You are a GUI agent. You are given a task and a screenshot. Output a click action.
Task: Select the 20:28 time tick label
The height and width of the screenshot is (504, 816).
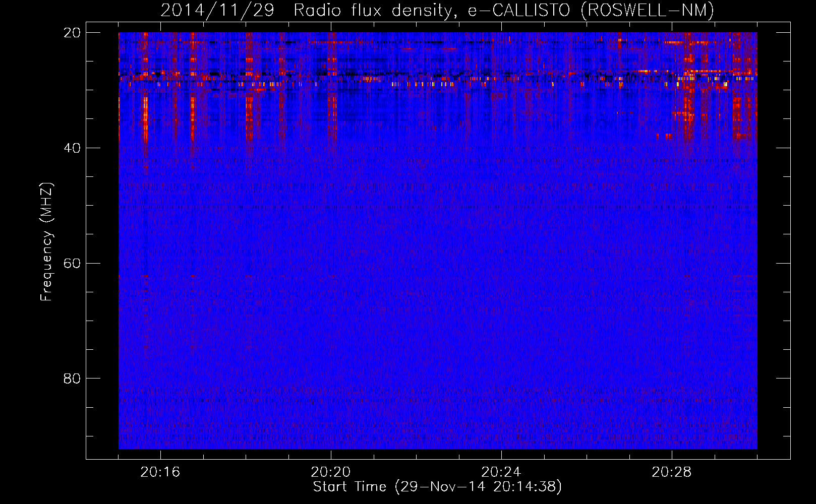coord(672,472)
